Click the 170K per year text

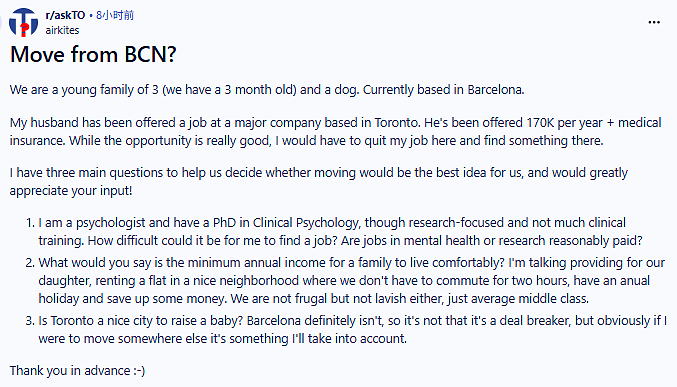tap(564, 123)
